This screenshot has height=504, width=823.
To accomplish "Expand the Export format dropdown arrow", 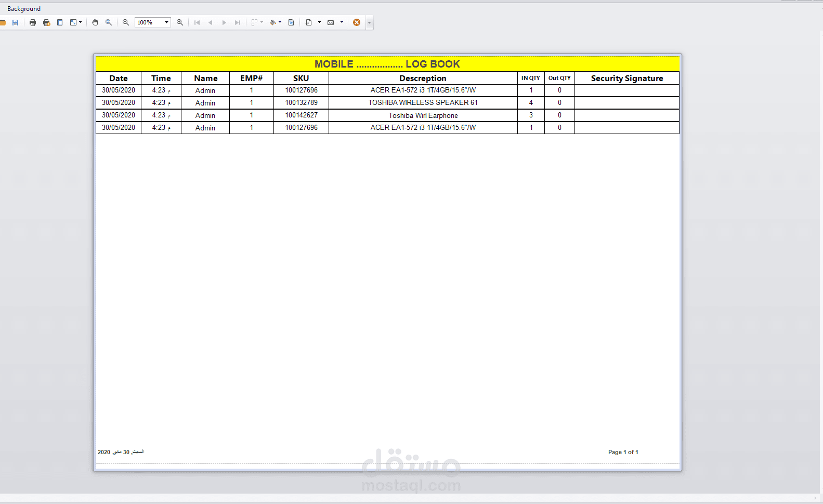I will (x=319, y=22).
